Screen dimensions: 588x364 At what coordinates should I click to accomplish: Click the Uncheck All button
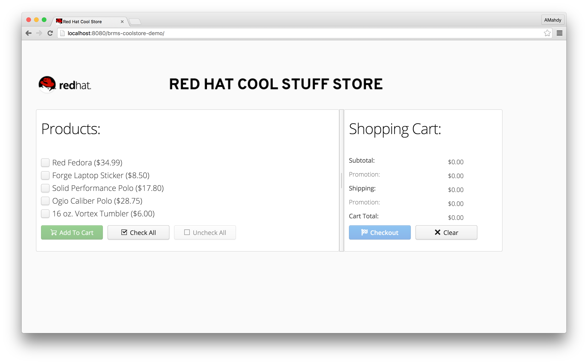(x=205, y=233)
